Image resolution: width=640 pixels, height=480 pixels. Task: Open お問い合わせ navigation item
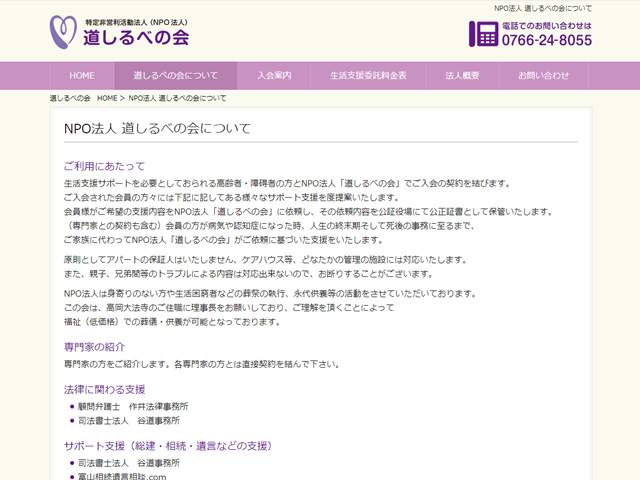pos(543,76)
